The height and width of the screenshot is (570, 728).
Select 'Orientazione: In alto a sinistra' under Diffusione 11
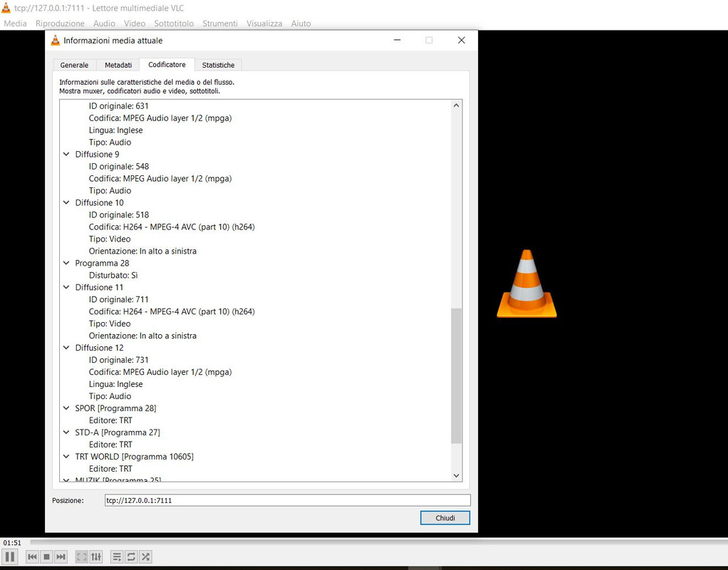point(142,336)
